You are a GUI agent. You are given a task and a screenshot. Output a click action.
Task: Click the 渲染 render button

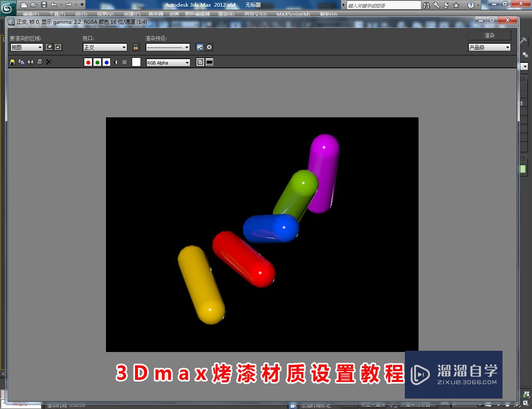489,35
